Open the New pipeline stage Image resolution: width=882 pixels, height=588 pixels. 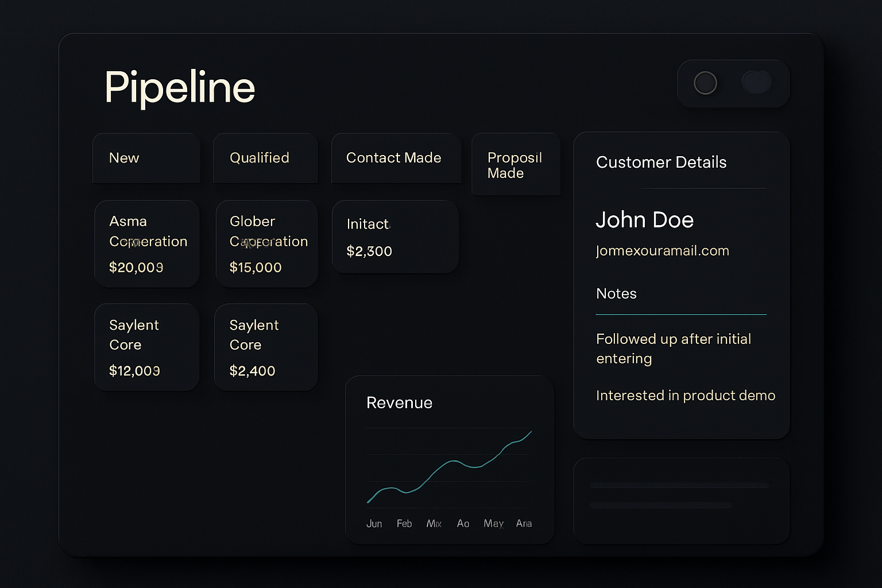[146, 158]
